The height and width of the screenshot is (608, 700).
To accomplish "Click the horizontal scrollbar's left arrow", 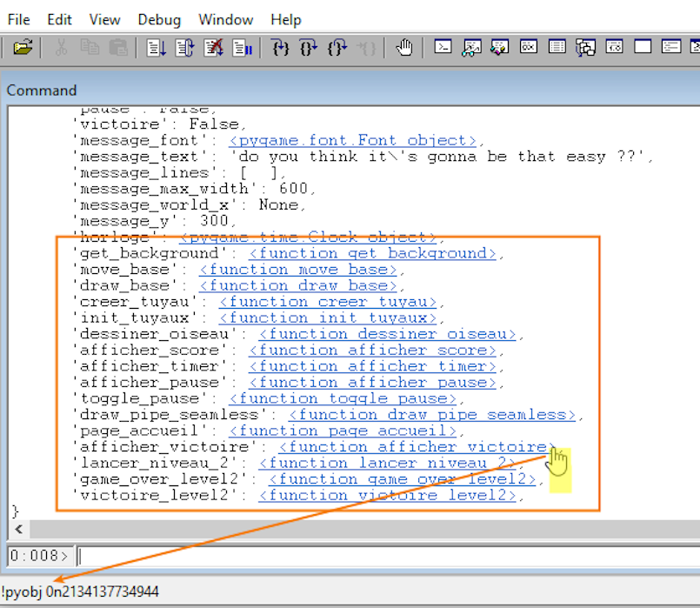I will [x=18, y=529].
